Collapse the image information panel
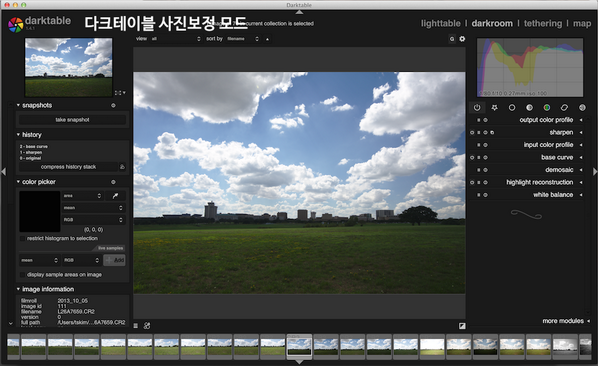This screenshot has width=598, height=366. 18,289
